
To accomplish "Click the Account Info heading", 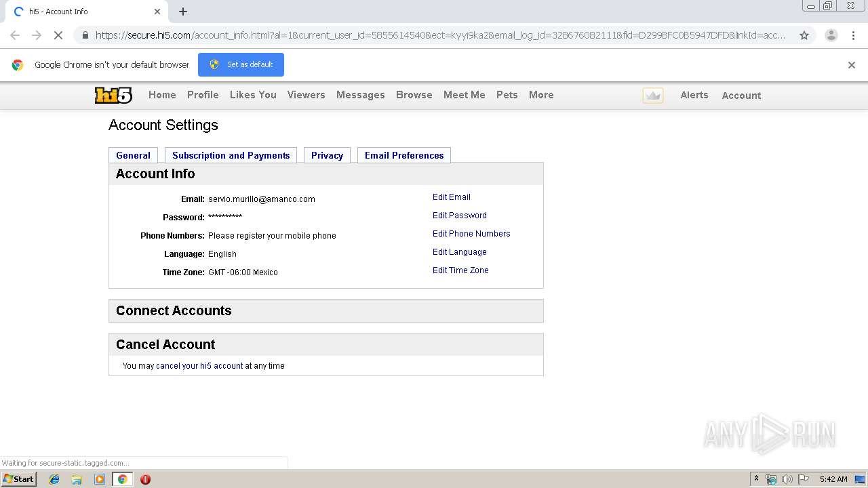I will pyautogui.click(x=155, y=174).
